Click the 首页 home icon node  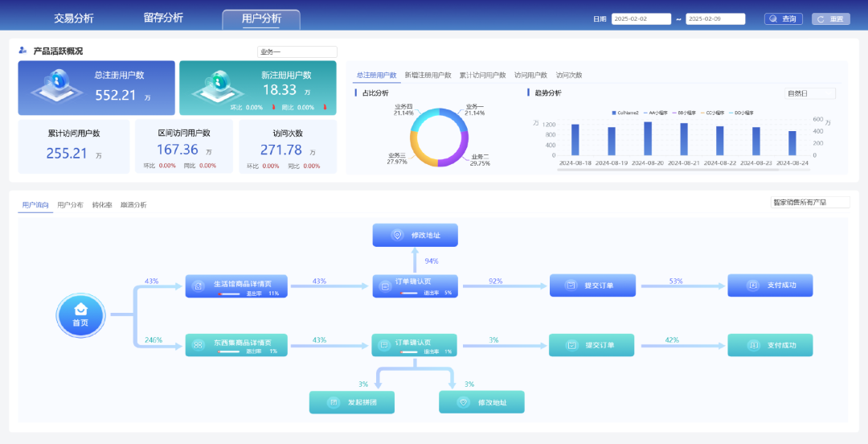[x=81, y=315]
